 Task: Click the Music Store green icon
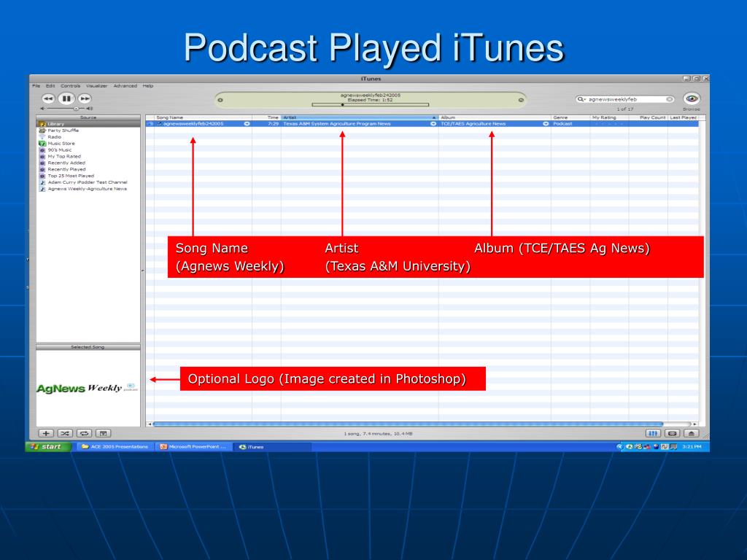42,144
